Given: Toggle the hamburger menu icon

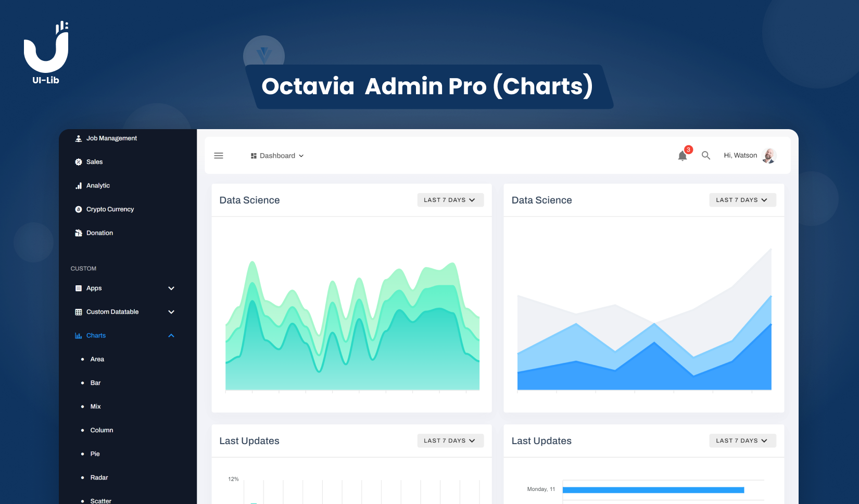Looking at the screenshot, I should pyautogui.click(x=219, y=156).
